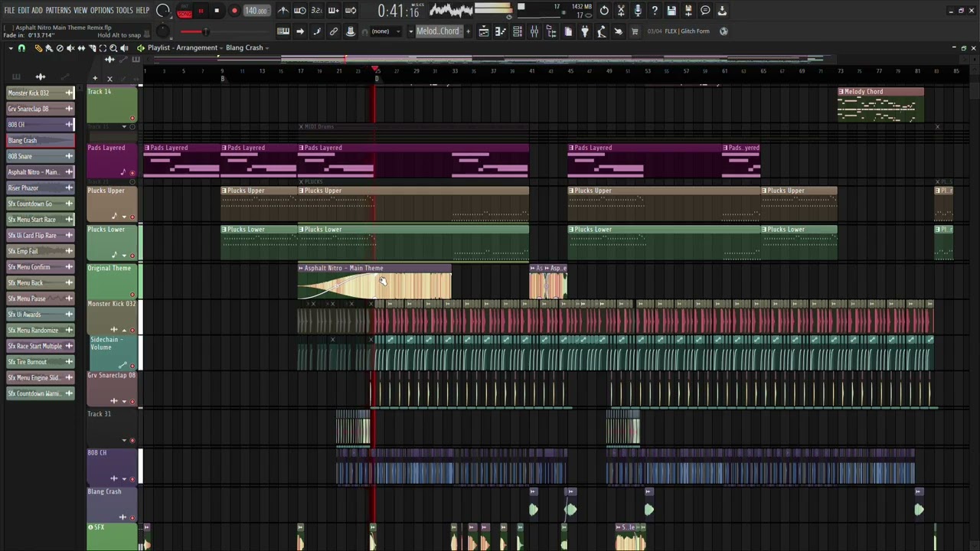Mute the Pads Layered track
980x551 pixels.
tap(132, 174)
